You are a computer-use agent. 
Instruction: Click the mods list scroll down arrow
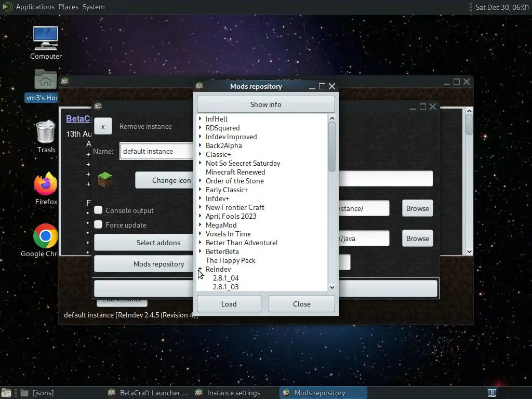(332, 287)
